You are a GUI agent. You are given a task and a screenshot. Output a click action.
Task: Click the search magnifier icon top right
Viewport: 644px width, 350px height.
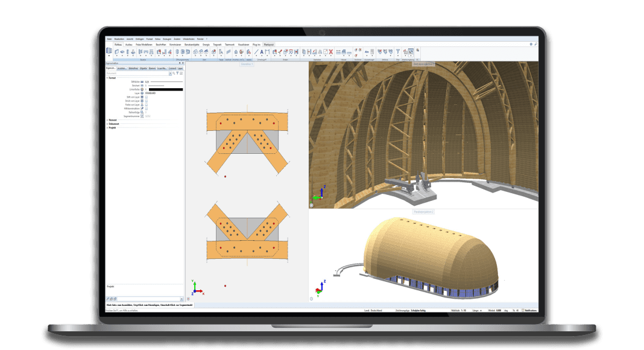pyautogui.click(x=535, y=44)
